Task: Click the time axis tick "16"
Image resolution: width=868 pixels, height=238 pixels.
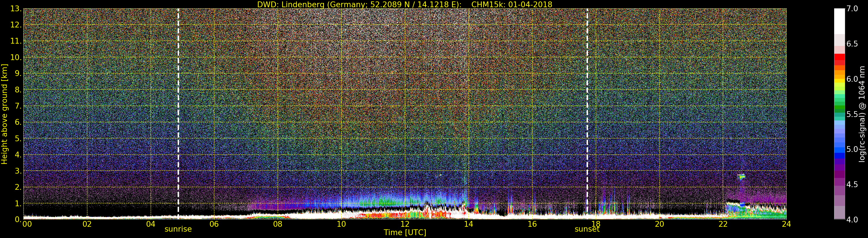Action: [x=532, y=224]
